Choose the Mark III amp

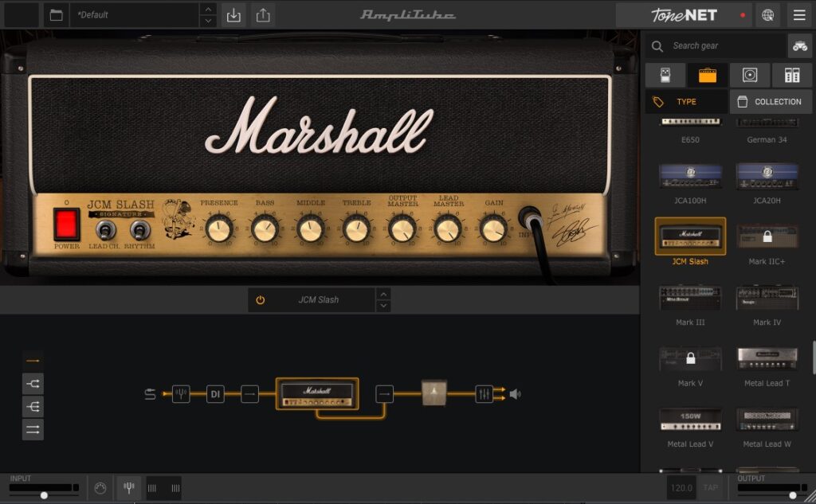(x=690, y=304)
